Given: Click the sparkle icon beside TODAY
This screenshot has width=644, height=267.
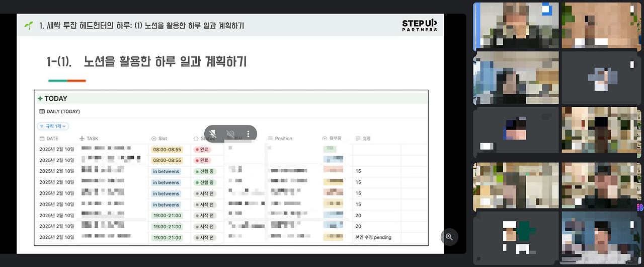Looking at the screenshot, I should tap(40, 99).
